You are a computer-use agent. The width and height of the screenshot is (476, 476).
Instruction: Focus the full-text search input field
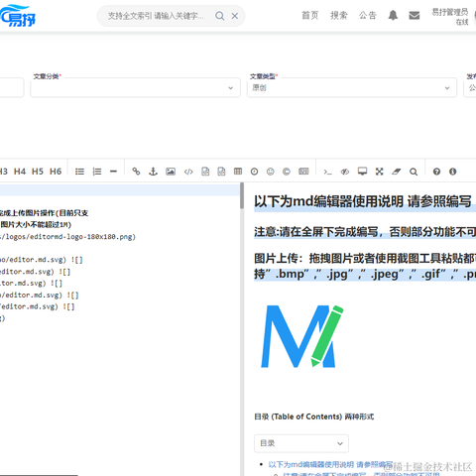[x=156, y=16]
